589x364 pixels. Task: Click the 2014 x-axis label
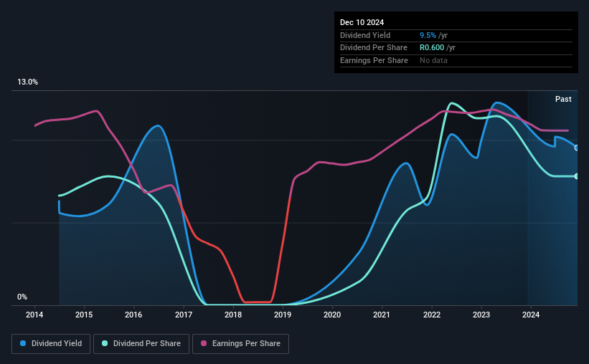pyautogui.click(x=34, y=315)
